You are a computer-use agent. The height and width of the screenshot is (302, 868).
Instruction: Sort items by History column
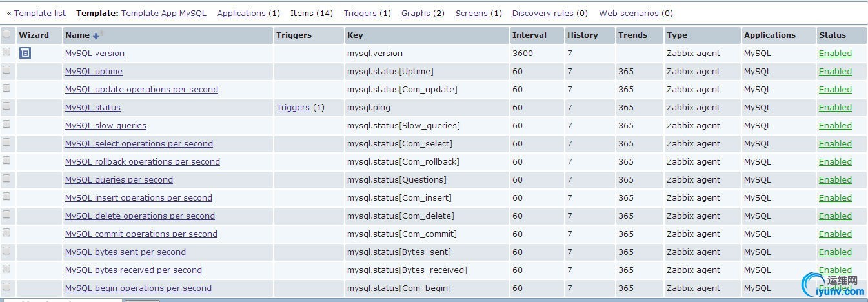583,35
